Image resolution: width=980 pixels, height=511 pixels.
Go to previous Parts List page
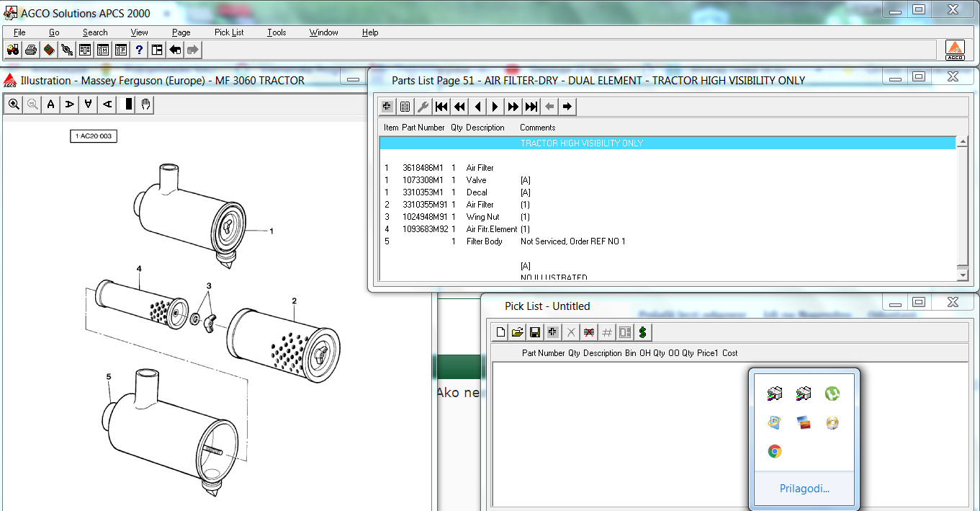tap(477, 107)
